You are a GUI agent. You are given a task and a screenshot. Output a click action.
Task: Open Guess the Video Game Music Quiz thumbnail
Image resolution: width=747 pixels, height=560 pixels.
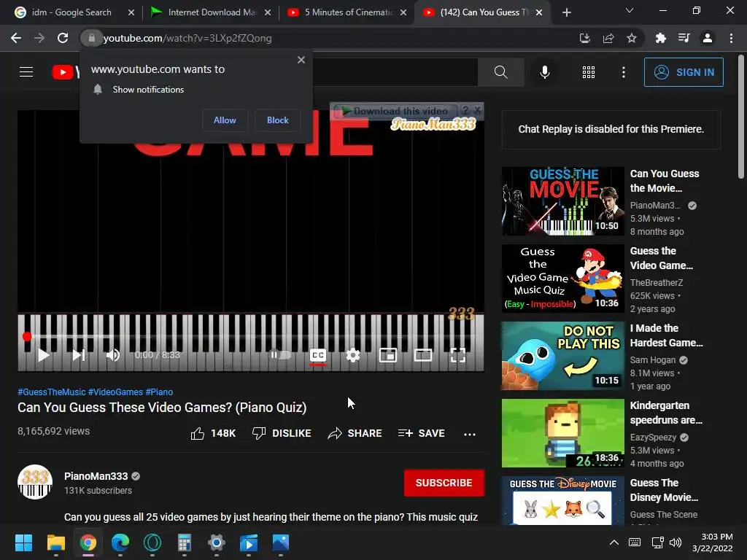tap(562, 278)
